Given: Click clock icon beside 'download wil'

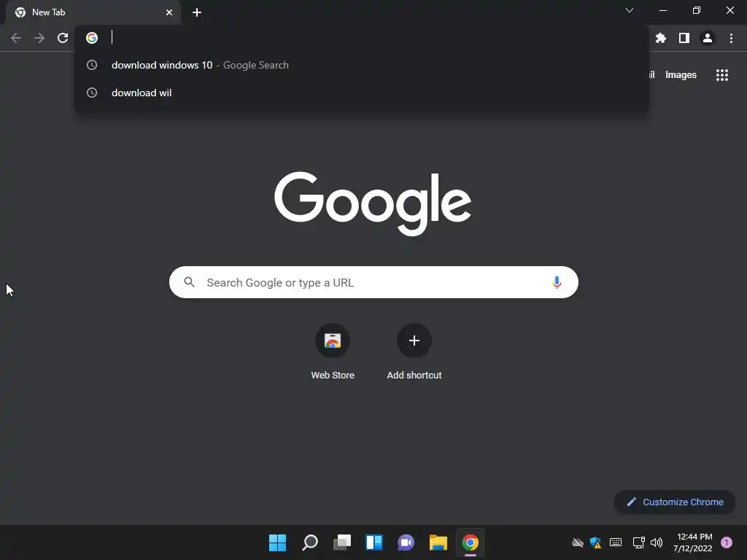Looking at the screenshot, I should (x=92, y=93).
